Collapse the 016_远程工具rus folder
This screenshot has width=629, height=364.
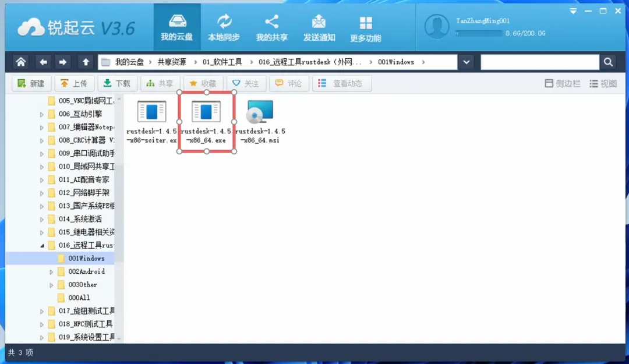[42, 246]
